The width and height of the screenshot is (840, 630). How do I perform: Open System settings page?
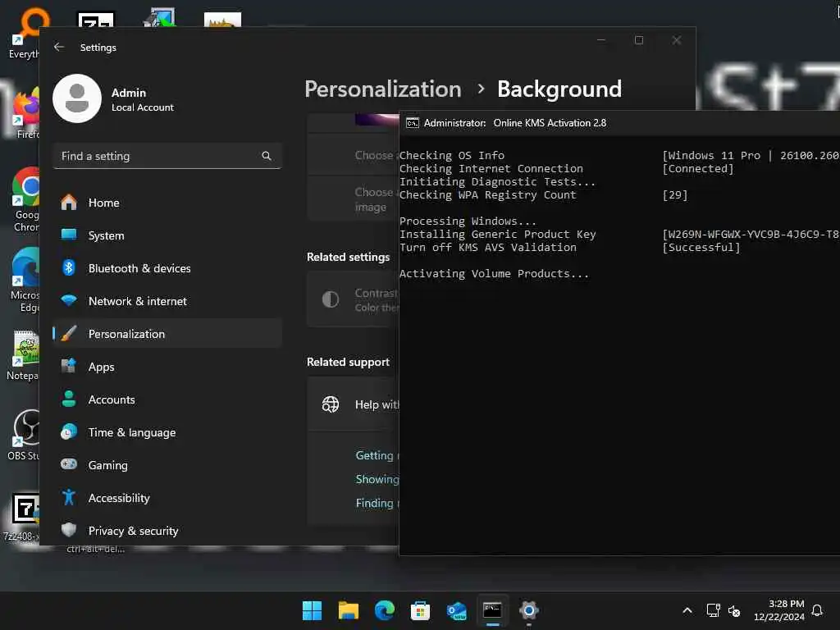tap(167, 235)
